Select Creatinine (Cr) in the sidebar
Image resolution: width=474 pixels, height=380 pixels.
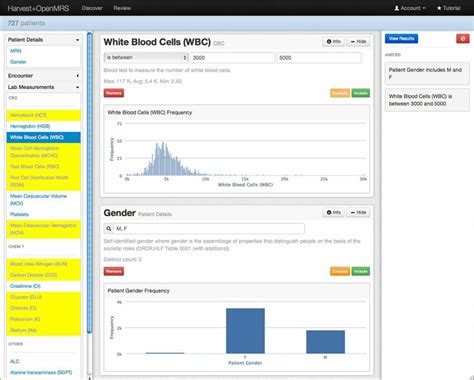43,286
